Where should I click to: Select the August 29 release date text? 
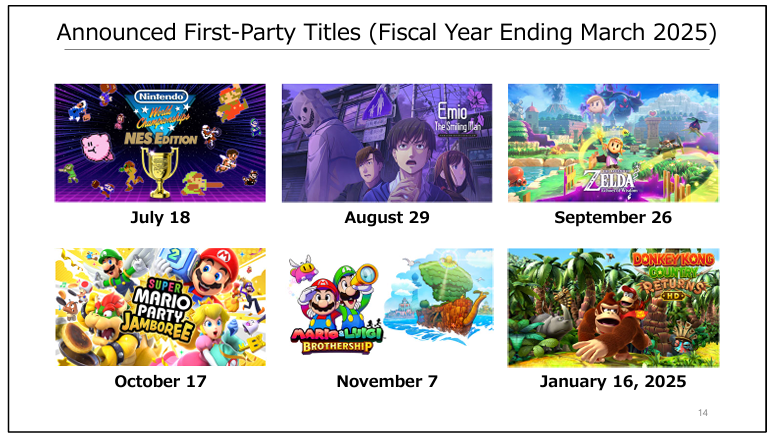pos(387,217)
